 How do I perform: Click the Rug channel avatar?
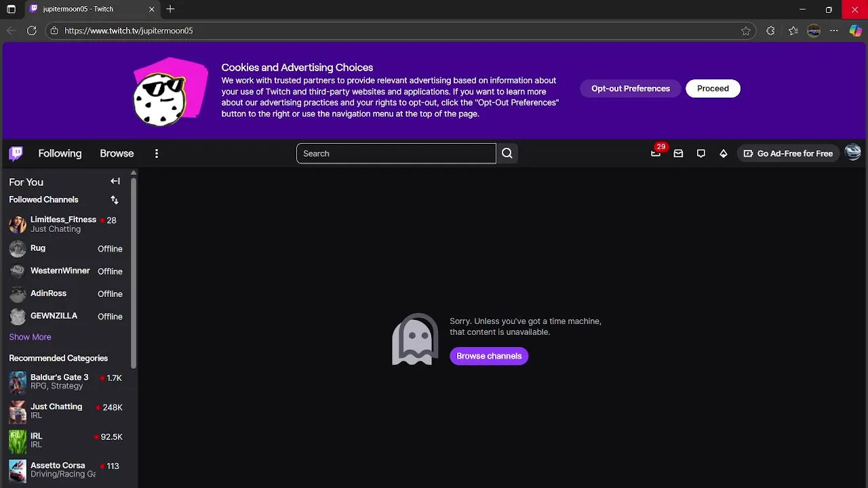click(x=18, y=249)
